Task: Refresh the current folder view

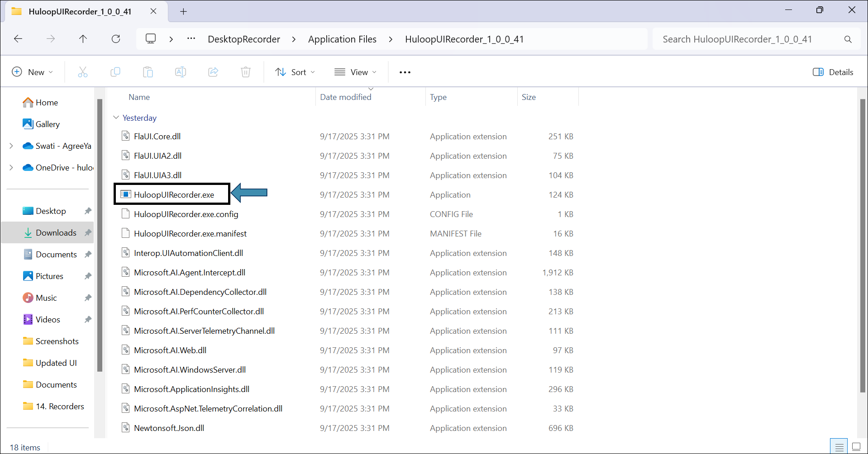Action: (x=116, y=39)
